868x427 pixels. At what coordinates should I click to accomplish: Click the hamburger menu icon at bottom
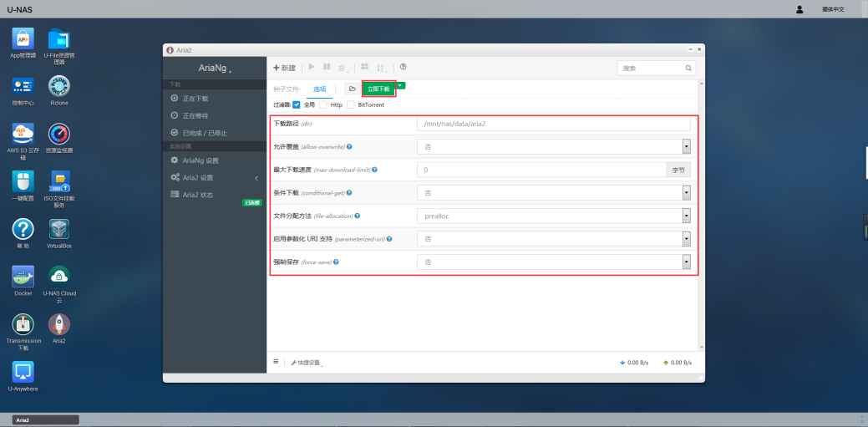pyautogui.click(x=276, y=362)
